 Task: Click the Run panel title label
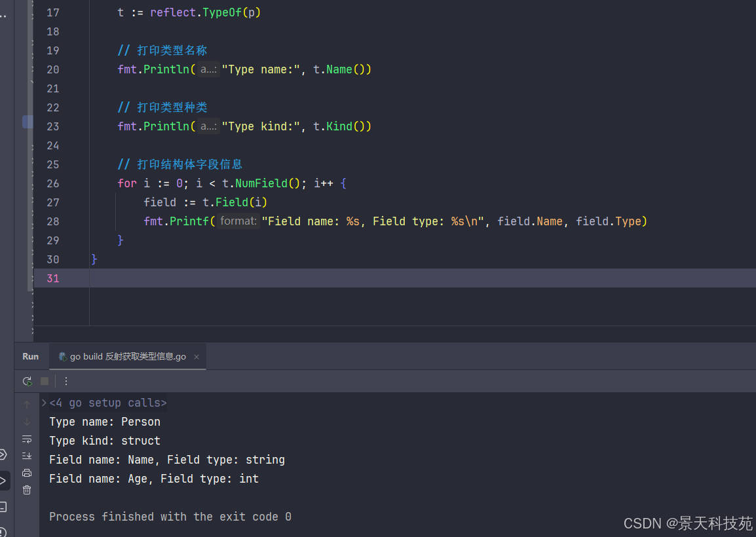30,357
